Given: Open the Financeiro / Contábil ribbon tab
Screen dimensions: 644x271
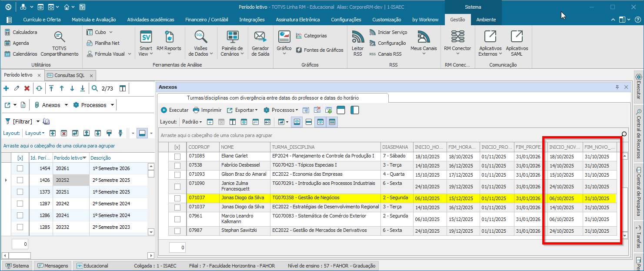Looking at the screenshot, I should [x=207, y=20].
